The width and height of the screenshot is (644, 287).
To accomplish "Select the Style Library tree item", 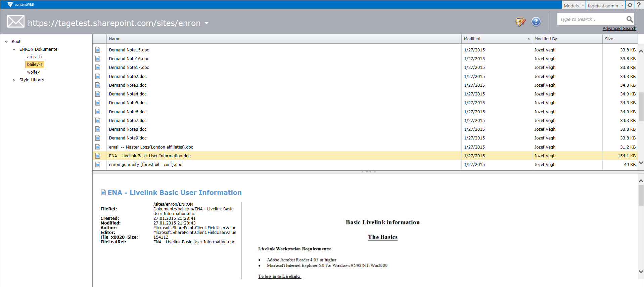I will (x=32, y=80).
